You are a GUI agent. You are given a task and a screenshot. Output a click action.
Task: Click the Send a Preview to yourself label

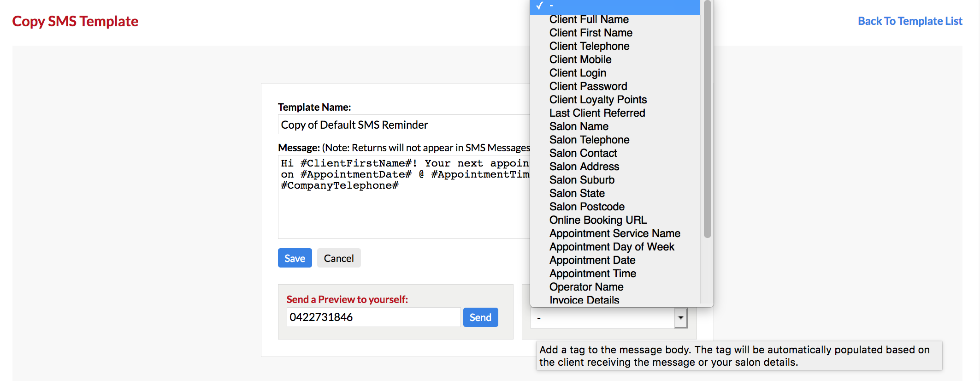347,299
